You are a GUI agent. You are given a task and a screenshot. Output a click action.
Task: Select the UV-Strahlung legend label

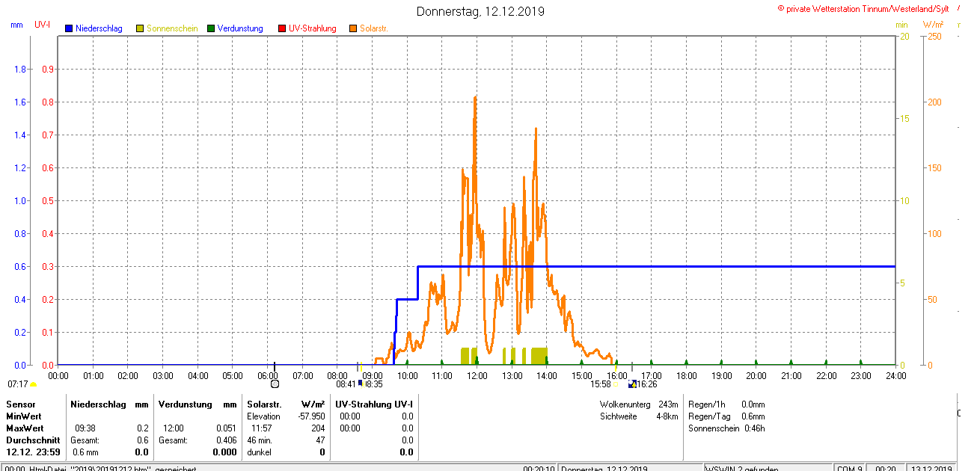[x=313, y=28]
